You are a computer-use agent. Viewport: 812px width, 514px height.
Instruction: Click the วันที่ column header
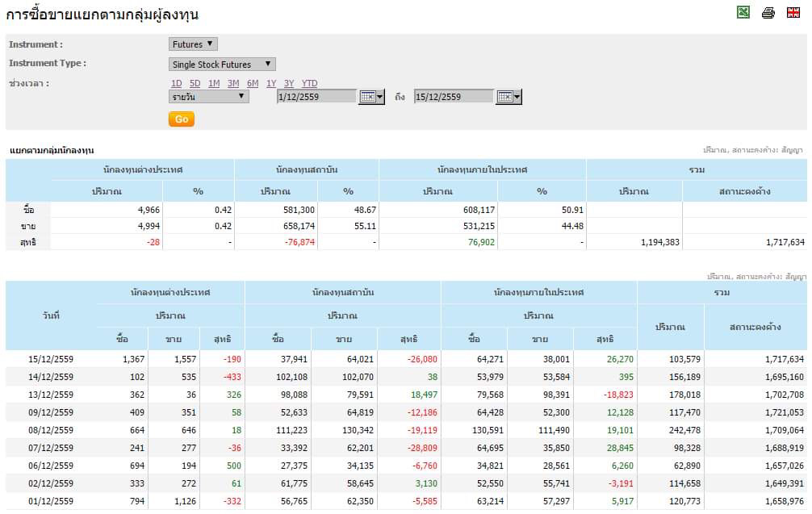coord(51,316)
